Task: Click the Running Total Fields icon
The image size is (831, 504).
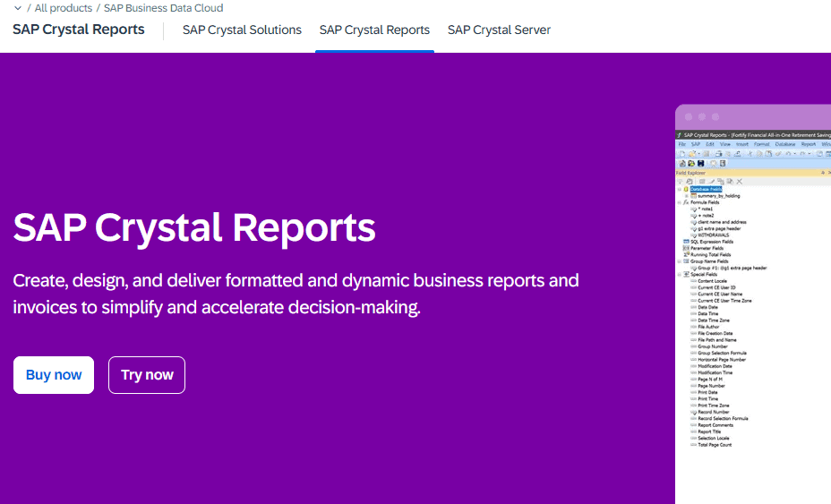Action: (x=686, y=254)
